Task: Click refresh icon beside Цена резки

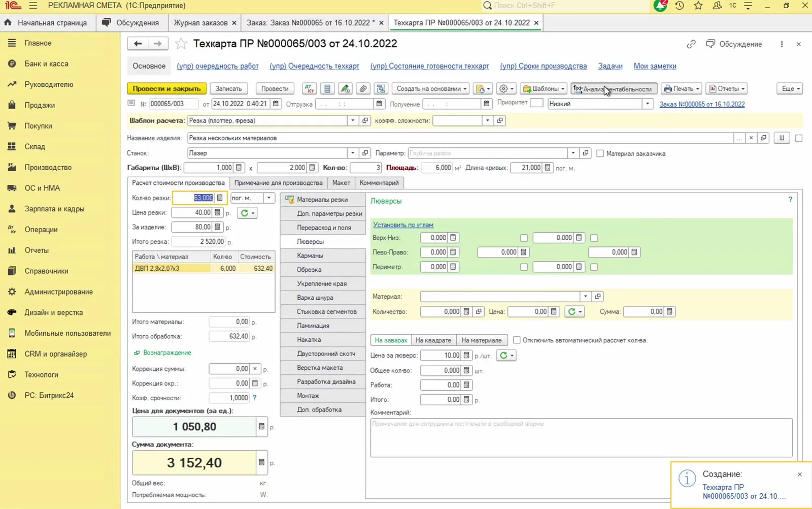Action: point(248,213)
